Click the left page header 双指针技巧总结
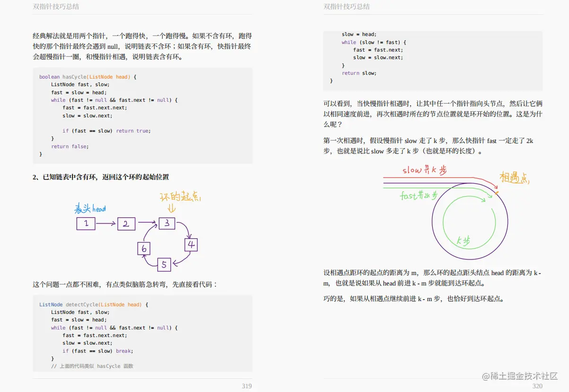 tap(55, 6)
